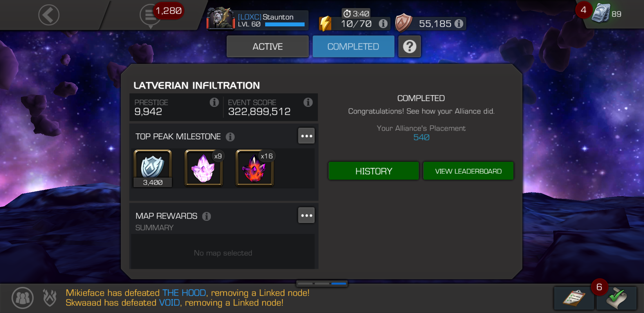Expand Top Peak Milestone details
The width and height of the screenshot is (644, 313).
pyautogui.click(x=306, y=136)
